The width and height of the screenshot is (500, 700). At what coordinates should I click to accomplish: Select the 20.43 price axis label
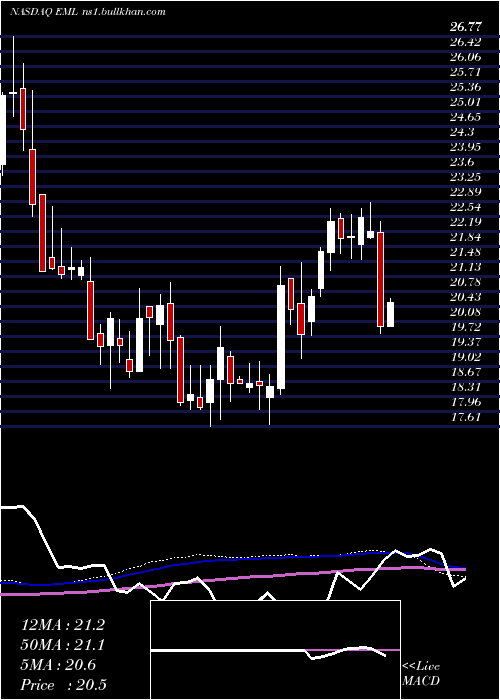click(x=466, y=297)
